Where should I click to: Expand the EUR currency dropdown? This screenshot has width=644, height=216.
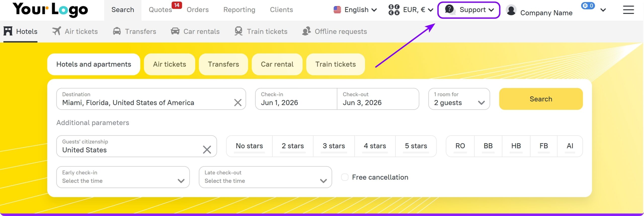pos(411,10)
